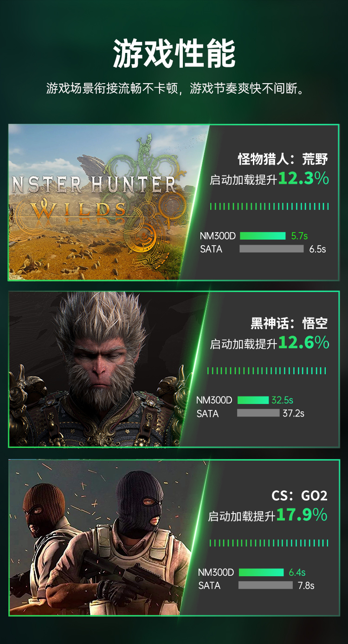Select the subtitle text about smooth game scenes
The height and width of the screenshot is (644, 348).
point(176,88)
